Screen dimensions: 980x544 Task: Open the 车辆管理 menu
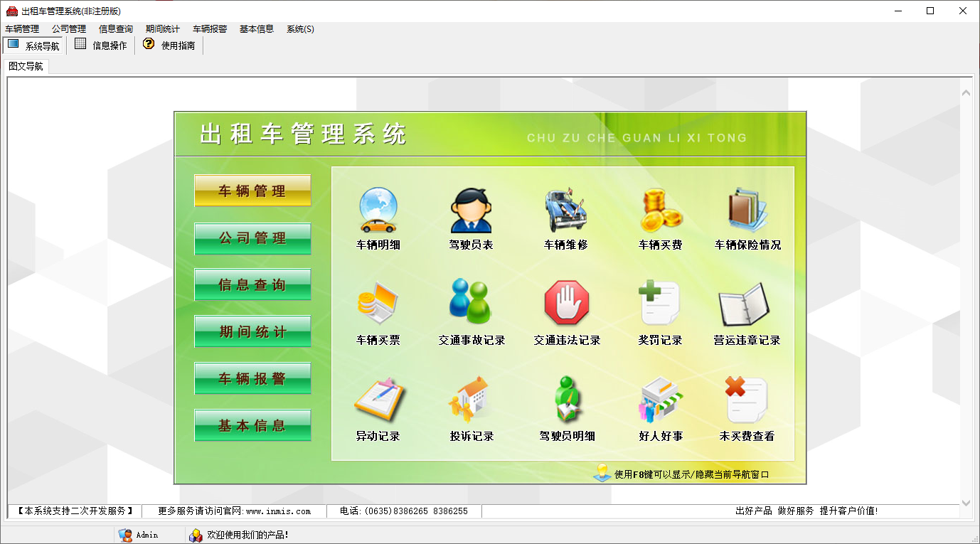click(22, 29)
